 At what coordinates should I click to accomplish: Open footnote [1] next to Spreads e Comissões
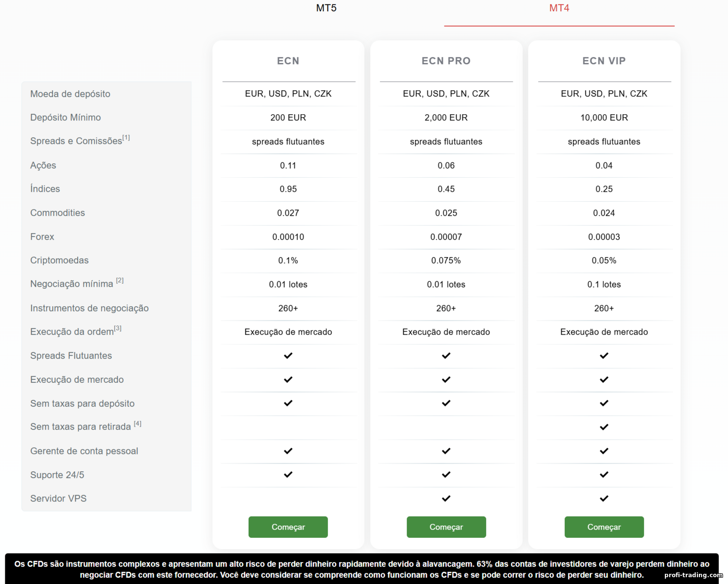coord(126,137)
